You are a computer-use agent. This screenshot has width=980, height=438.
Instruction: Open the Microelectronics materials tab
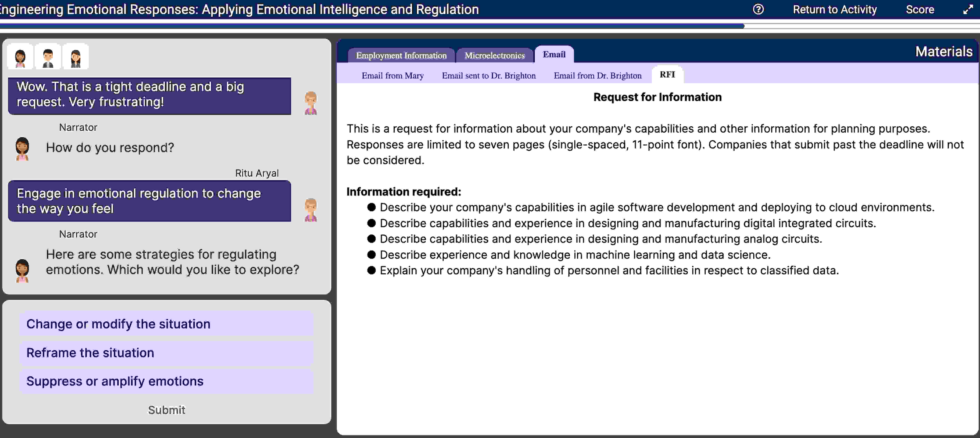pos(494,55)
